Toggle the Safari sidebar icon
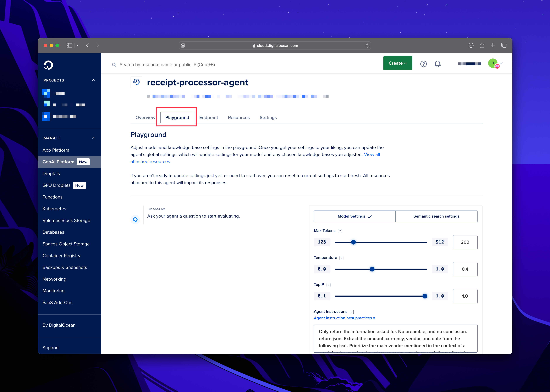Viewport: 550px width, 392px height. click(69, 45)
